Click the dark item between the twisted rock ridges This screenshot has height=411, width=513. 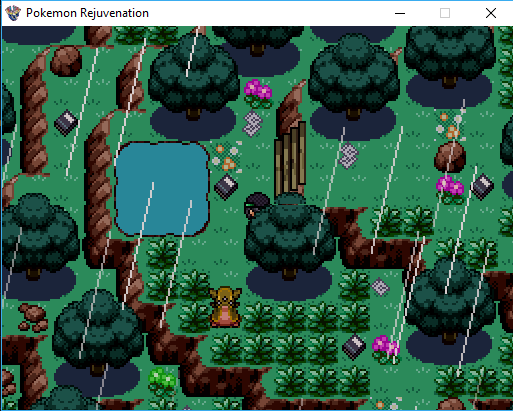point(66,123)
